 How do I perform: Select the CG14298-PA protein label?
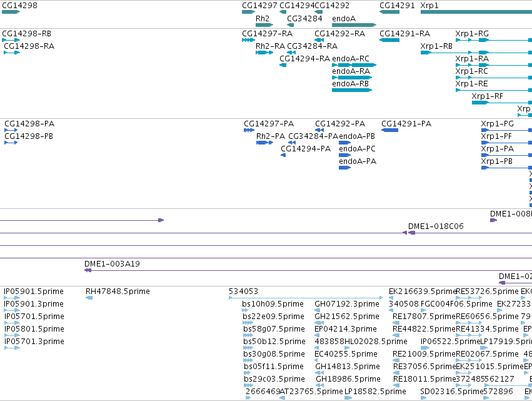point(29,124)
